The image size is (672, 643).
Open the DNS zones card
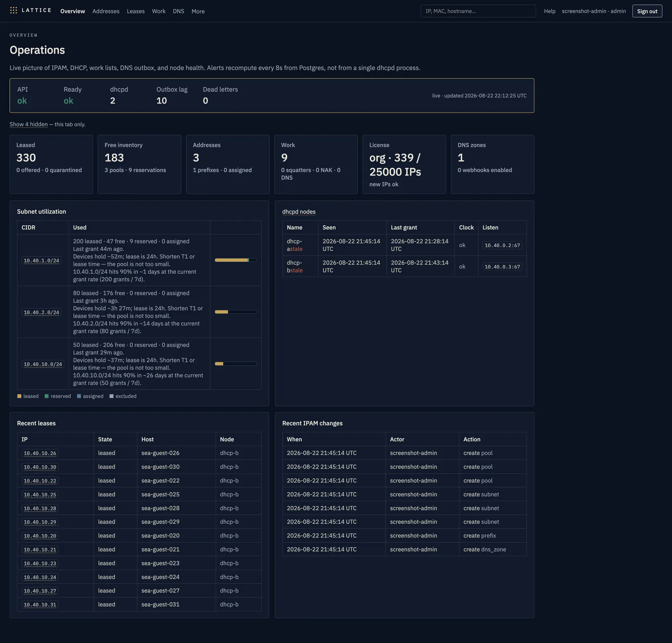point(492,164)
